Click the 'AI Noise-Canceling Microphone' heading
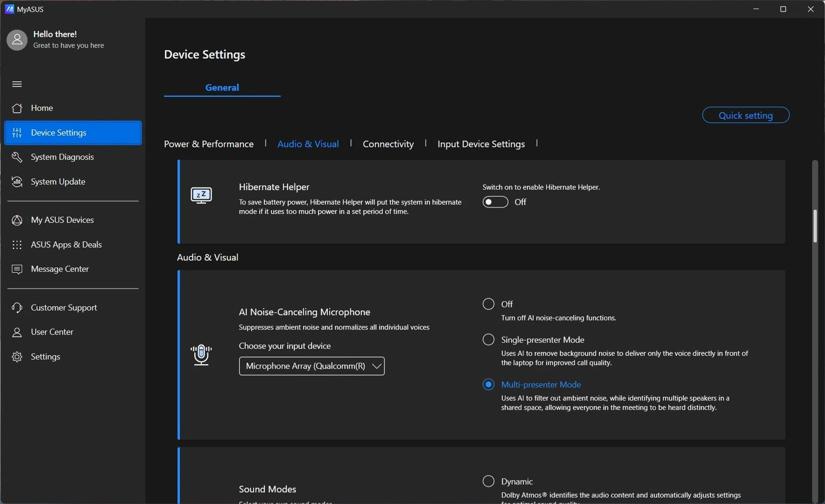This screenshot has height=504, width=825. point(304,312)
